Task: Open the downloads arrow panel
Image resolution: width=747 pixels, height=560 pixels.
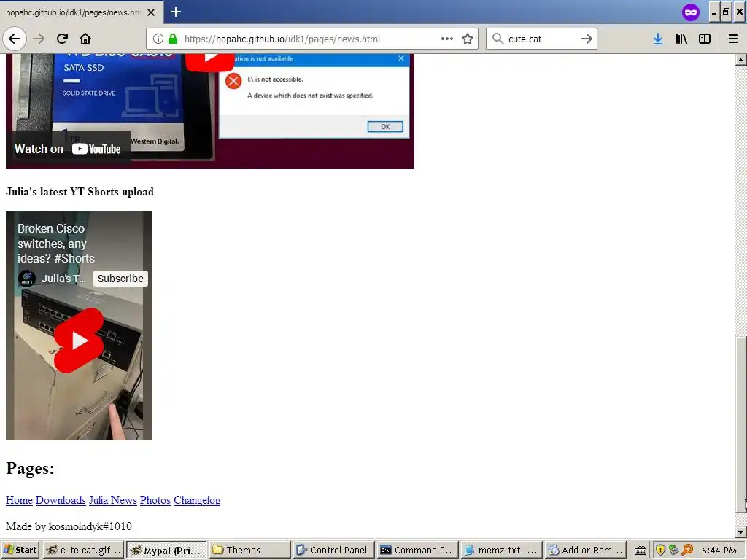Action: pyautogui.click(x=658, y=39)
